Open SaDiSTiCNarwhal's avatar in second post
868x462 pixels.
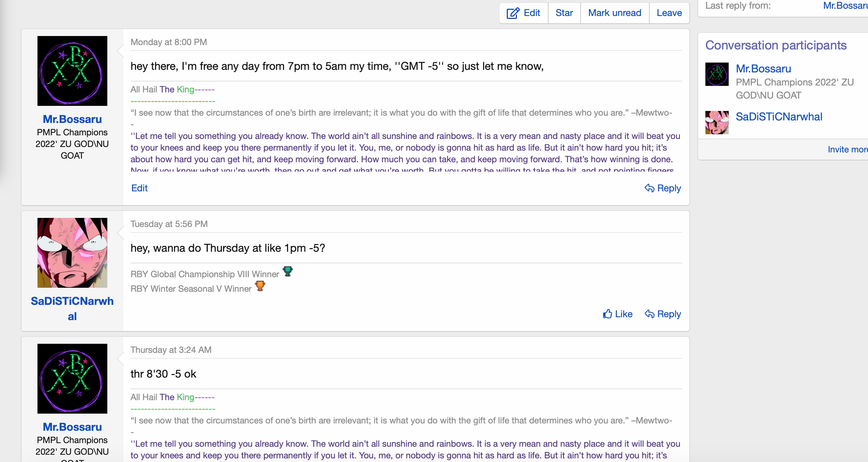[72, 253]
